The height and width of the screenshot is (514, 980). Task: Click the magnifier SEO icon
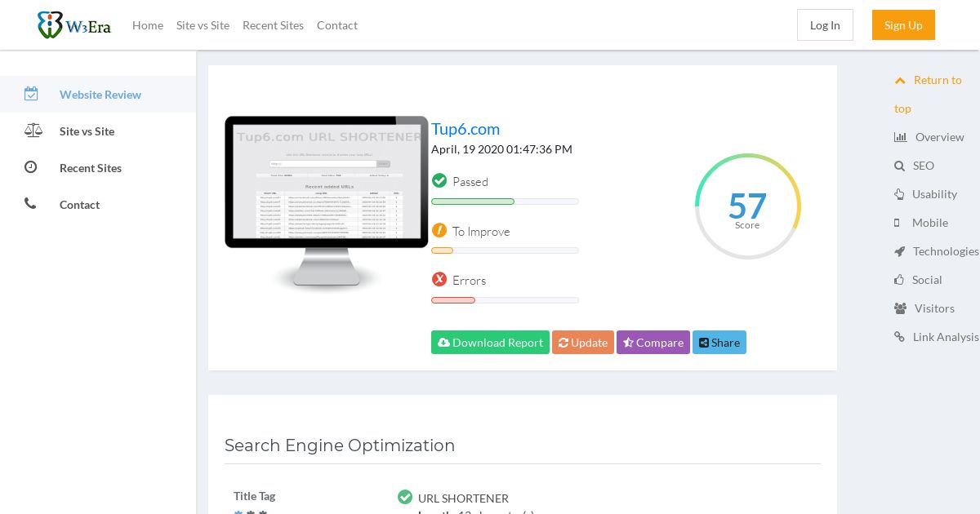pos(899,166)
